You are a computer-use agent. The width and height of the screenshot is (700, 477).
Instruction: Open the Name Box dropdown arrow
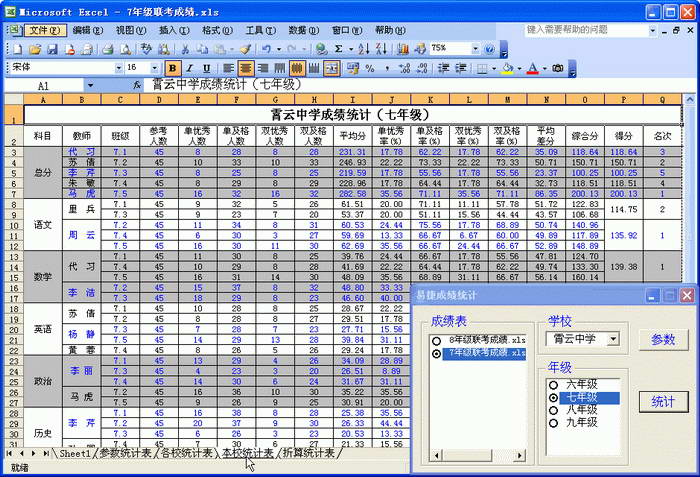[90, 85]
